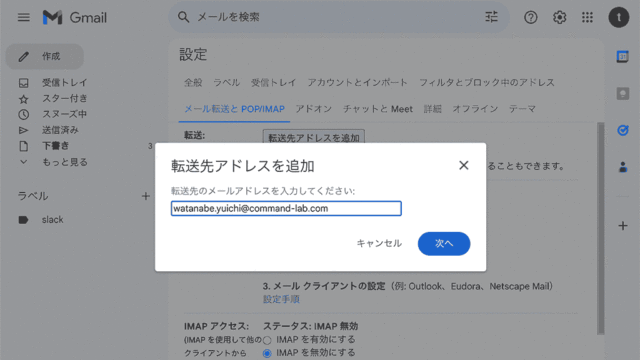Switch to オフライン settings tab

(475, 109)
